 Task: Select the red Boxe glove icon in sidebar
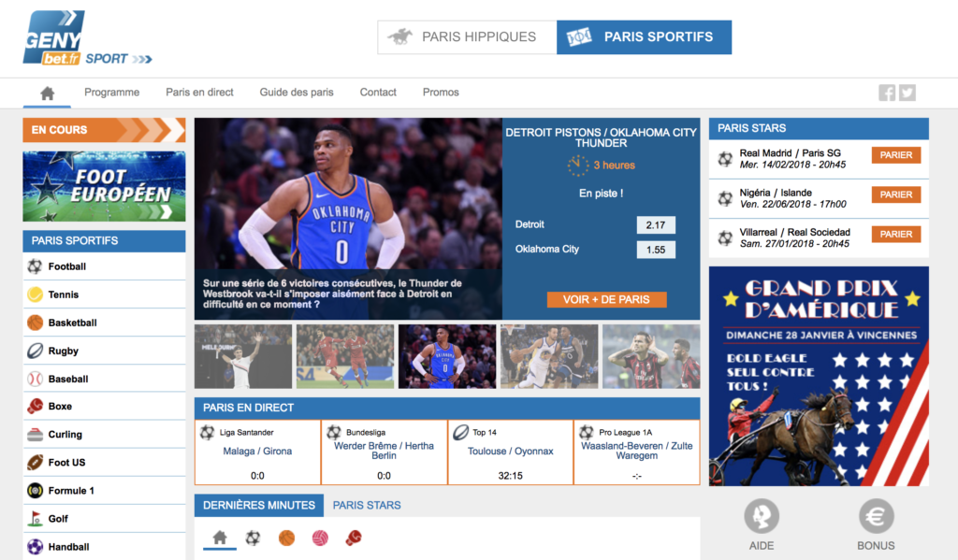click(x=35, y=406)
